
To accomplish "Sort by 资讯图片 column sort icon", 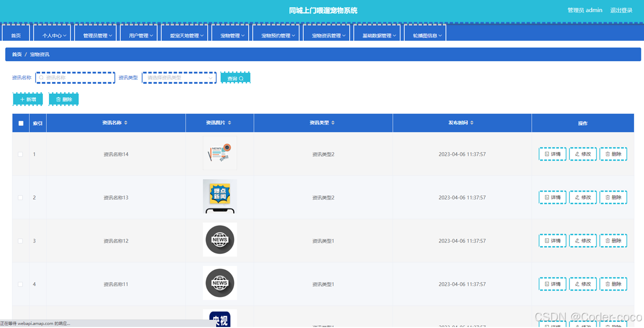I will (230, 123).
